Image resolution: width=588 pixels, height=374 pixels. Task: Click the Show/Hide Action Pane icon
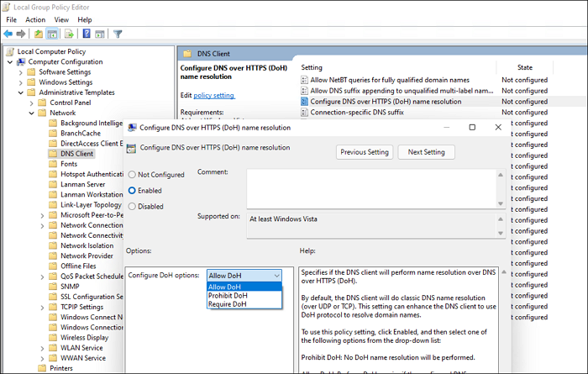tap(101, 34)
